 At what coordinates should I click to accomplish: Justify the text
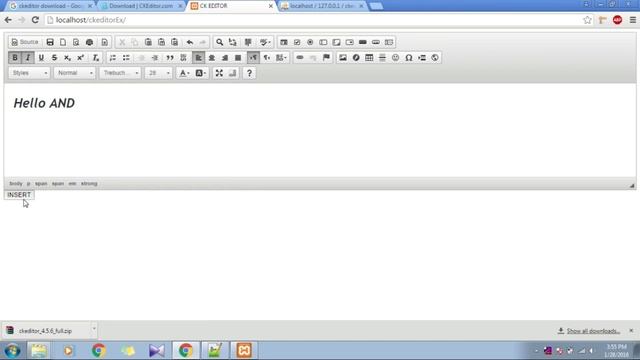point(238,58)
